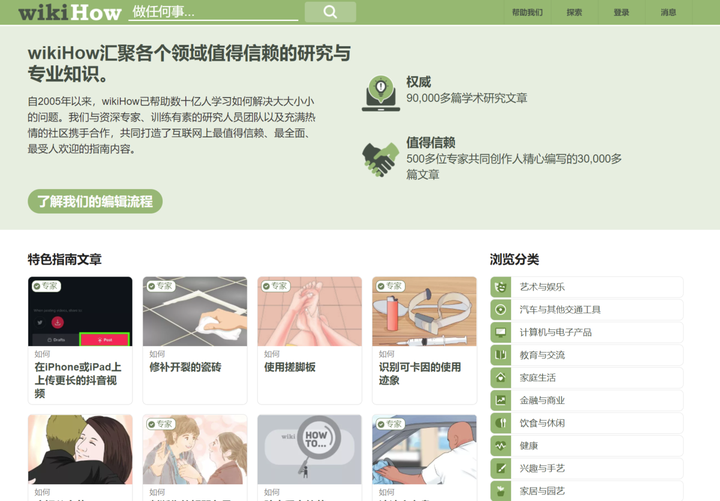Screen dimensions: 720x501
Task: Click the 值得信赖 handshake icon
Action: (381, 159)
